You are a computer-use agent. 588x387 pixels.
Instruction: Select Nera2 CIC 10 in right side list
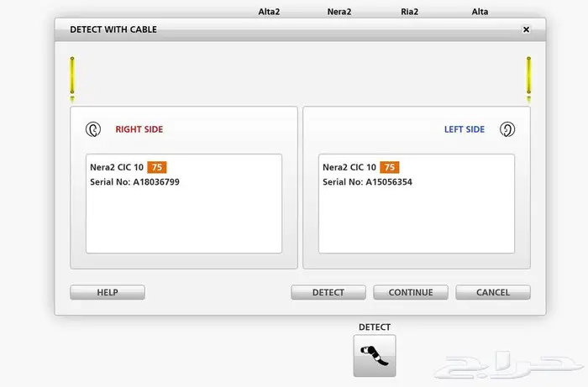pyautogui.click(x=117, y=168)
